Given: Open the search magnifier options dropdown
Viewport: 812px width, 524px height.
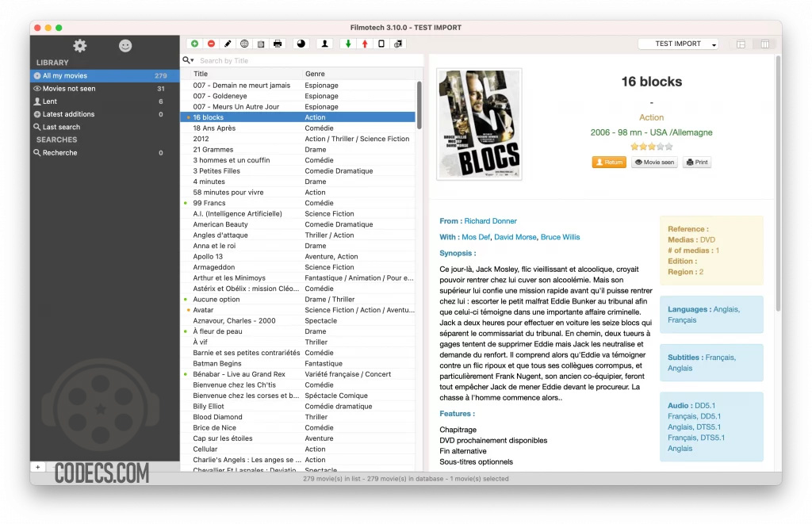Looking at the screenshot, I should (188, 60).
